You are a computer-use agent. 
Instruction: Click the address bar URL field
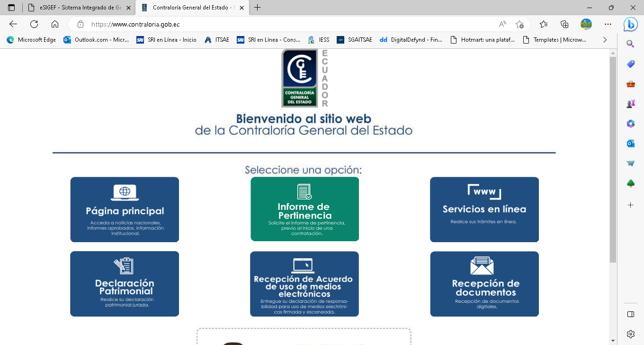(284, 24)
